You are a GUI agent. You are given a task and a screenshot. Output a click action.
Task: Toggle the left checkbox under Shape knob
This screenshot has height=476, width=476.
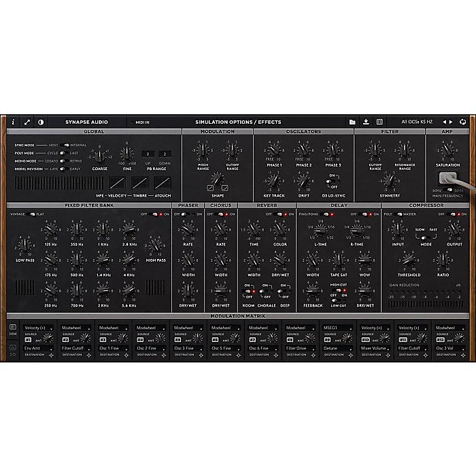coord(211,187)
